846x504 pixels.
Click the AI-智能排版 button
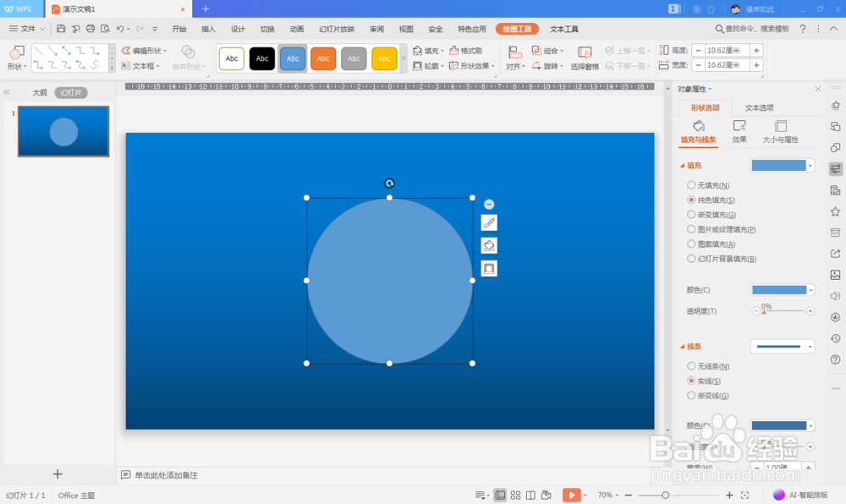click(799, 495)
